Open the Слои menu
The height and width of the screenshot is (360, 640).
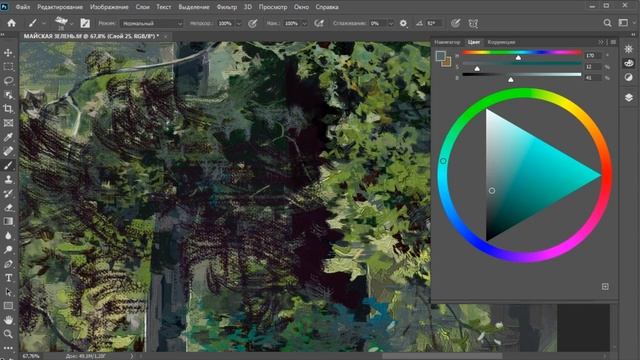pyautogui.click(x=142, y=7)
